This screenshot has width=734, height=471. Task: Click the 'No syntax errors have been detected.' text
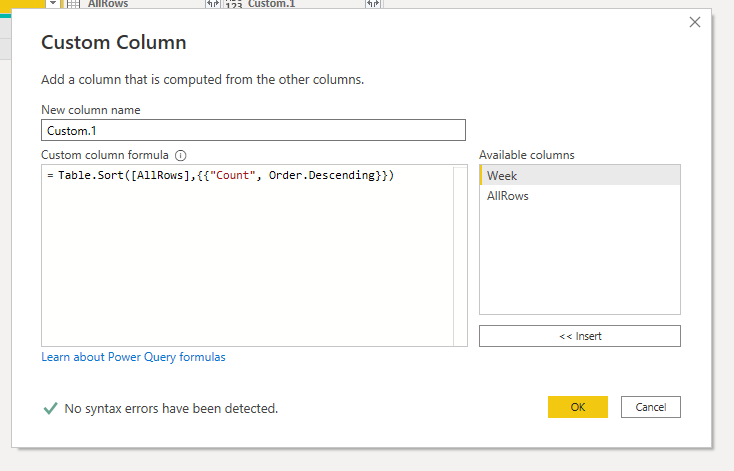coord(171,409)
